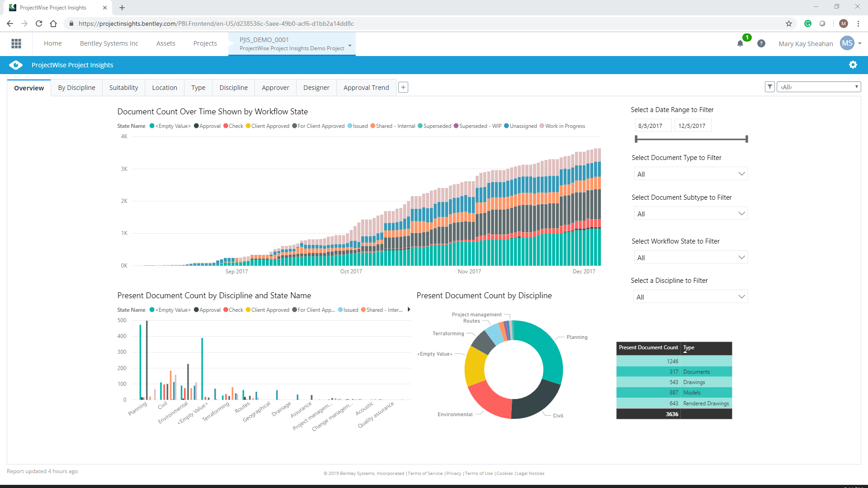Click the browser back arrow
This screenshot has width=868, height=488.
[10, 23]
